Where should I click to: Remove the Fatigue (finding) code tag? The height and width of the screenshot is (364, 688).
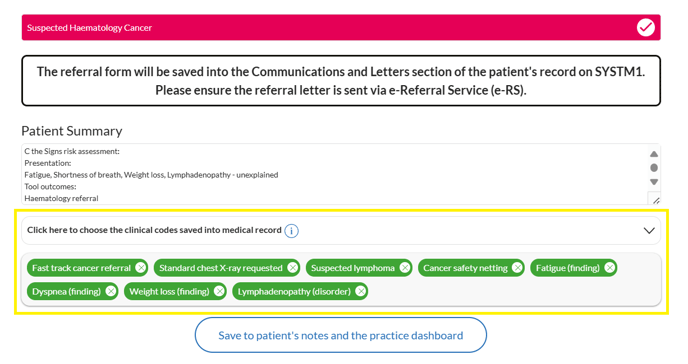click(x=610, y=268)
